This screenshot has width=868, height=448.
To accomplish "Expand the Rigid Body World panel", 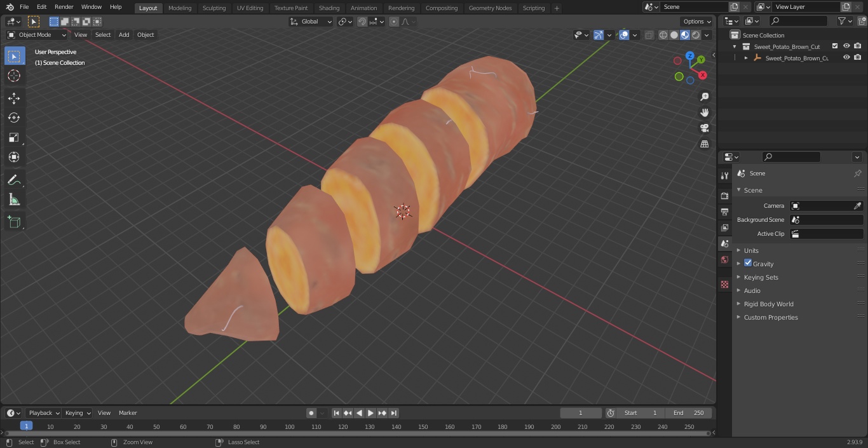I will (x=768, y=304).
